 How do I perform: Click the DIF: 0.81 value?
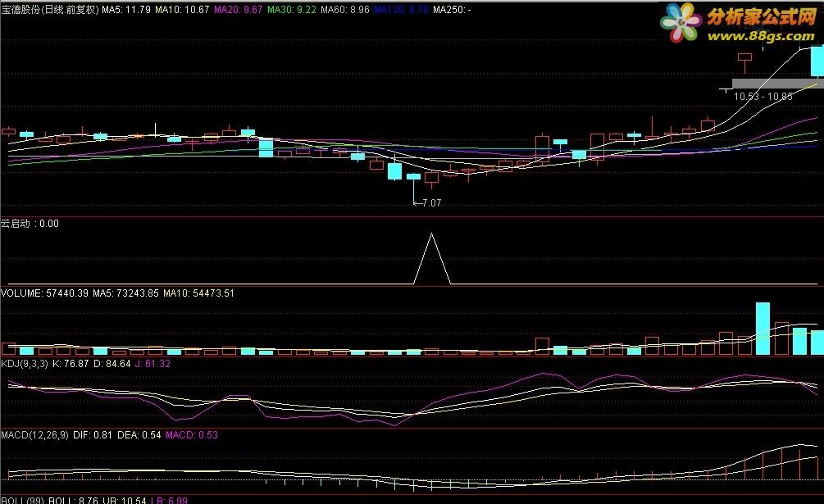click(93, 435)
